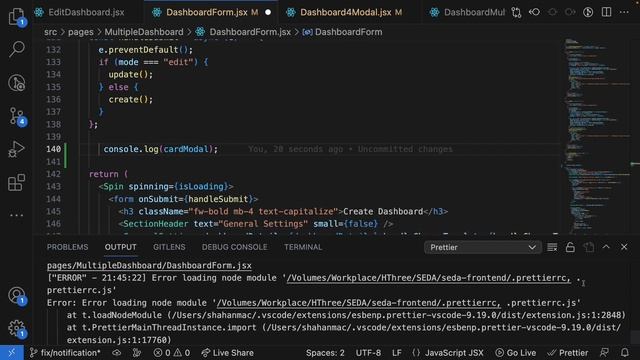Open the DashboardMul… partially visible tab
The height and width of the screenshot is (360, 640).
(x=467, y=12)
